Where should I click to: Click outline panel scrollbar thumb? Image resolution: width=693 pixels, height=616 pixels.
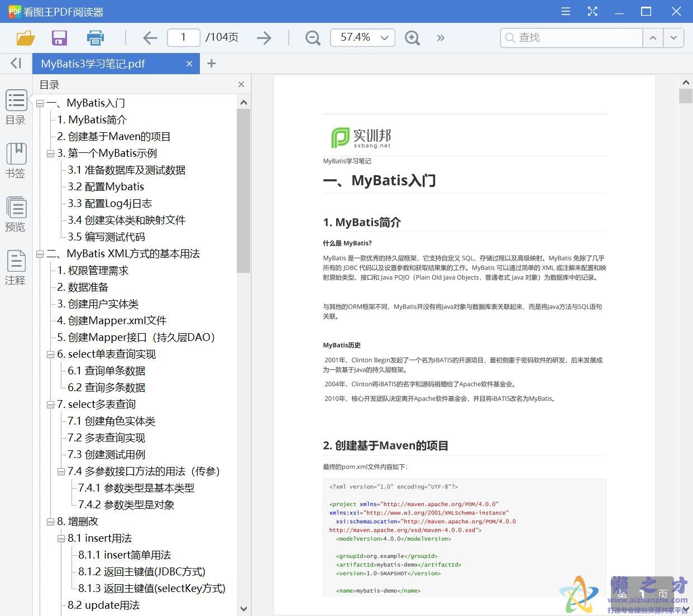(243, 191)
